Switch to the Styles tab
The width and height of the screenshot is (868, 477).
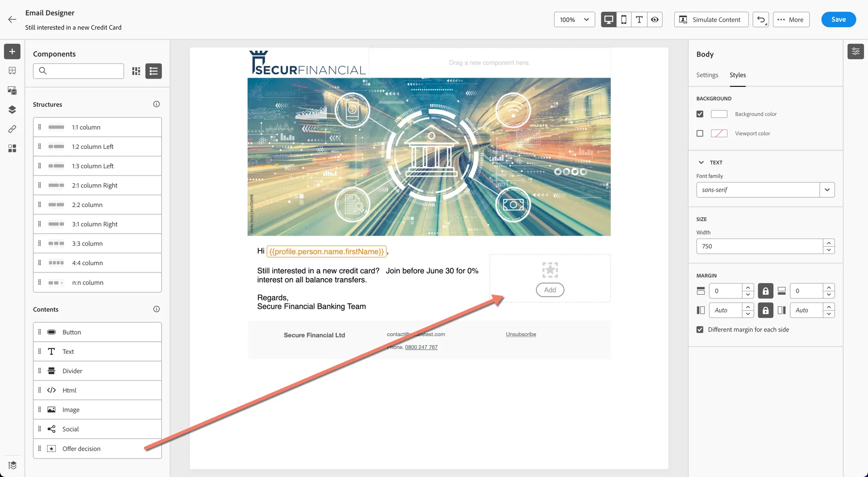click(738, 75)
